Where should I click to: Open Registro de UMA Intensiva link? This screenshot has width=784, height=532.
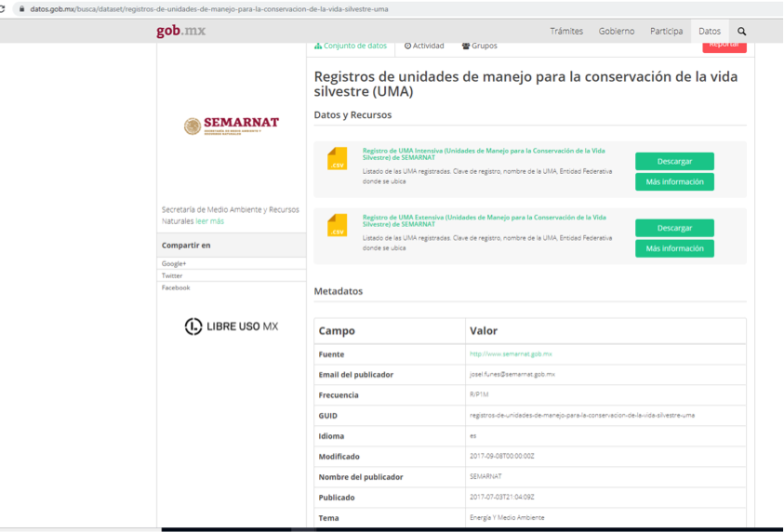484,154
